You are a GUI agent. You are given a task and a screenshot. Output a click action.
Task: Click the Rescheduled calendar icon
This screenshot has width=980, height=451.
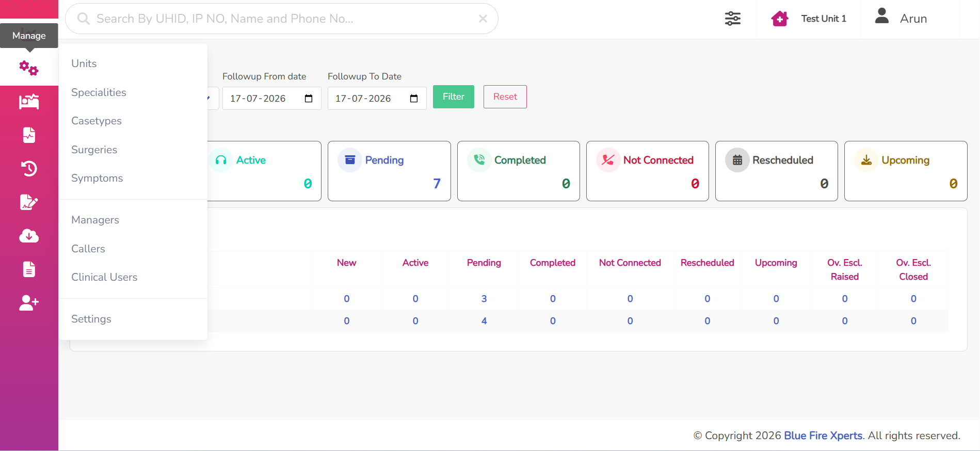(737, 160)
